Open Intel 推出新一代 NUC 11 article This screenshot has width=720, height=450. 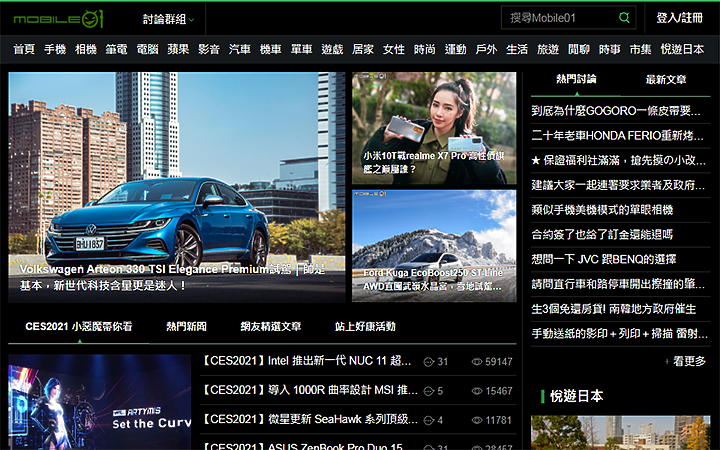[307, 361]
